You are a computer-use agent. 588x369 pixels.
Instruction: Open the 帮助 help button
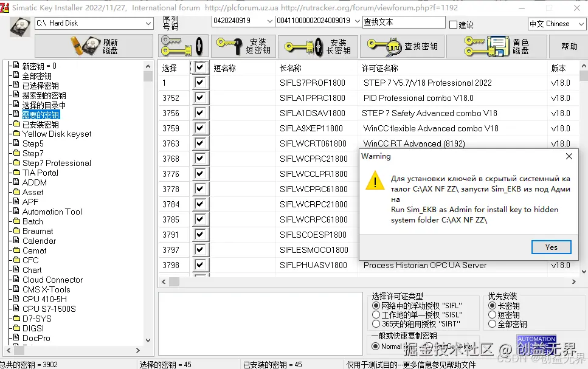coord(569,46)
